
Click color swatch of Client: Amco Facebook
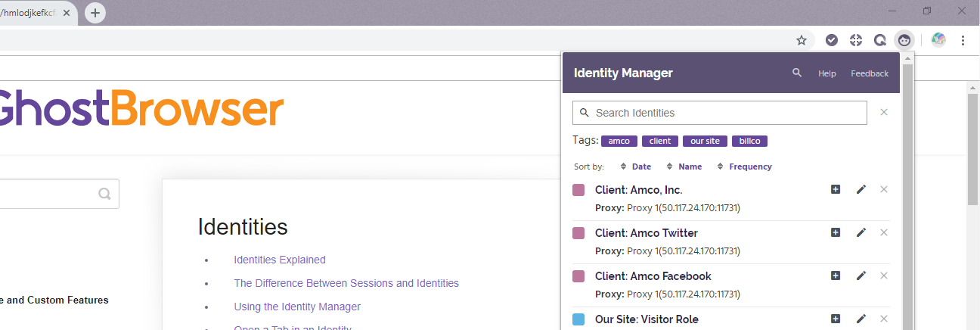pos(578,276)
